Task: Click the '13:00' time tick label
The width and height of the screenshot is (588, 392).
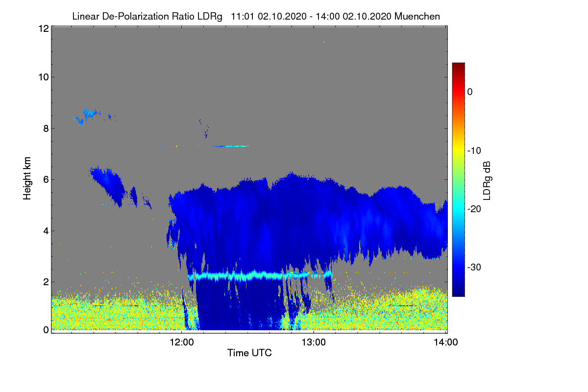Action: 314,342
